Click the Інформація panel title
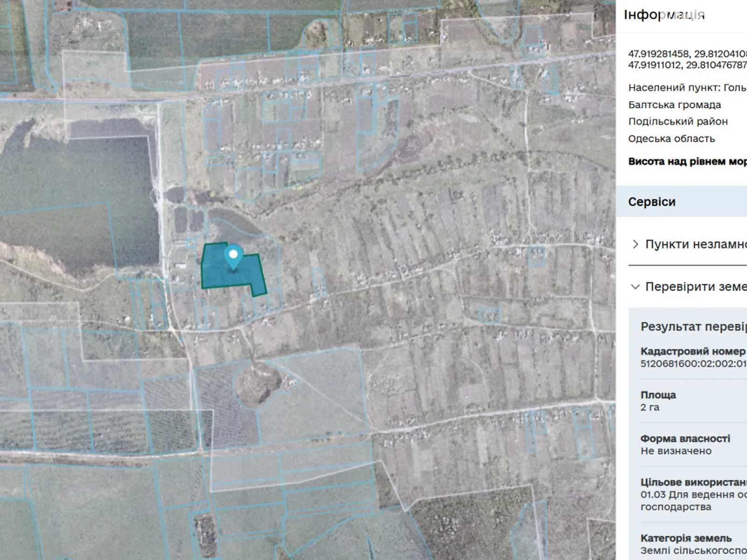 point(664,15)
